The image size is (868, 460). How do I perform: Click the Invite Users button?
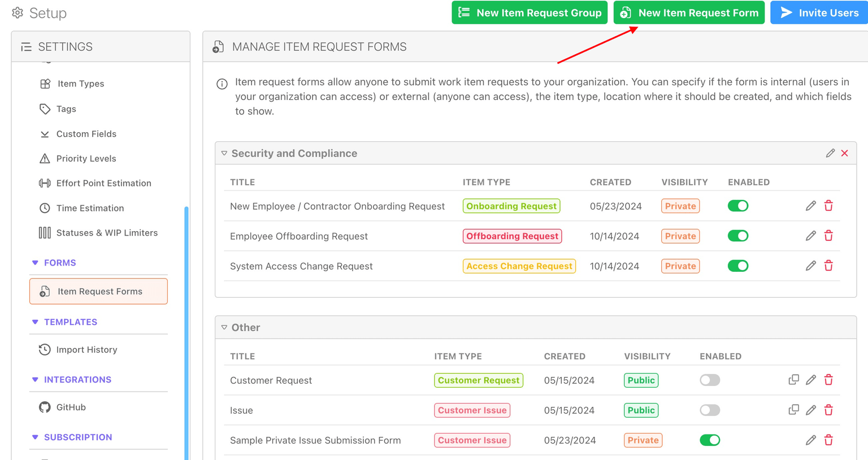tap(819, 12)
